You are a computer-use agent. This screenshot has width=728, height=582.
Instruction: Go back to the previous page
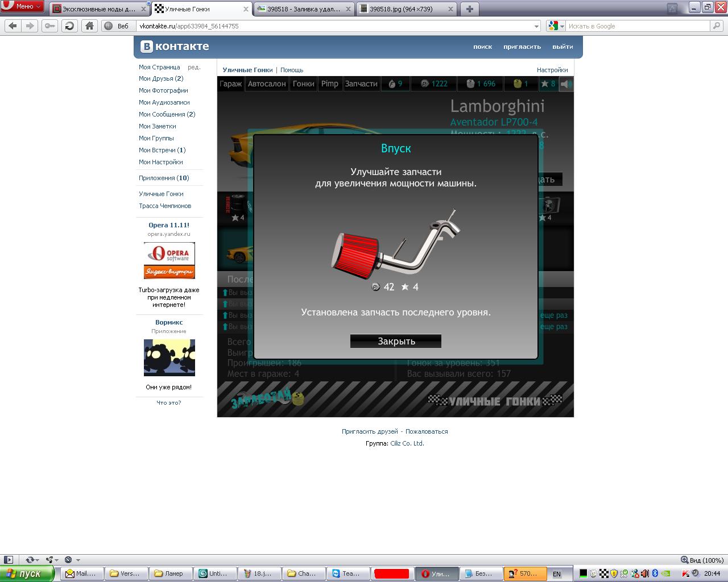[x=13, y=26]
